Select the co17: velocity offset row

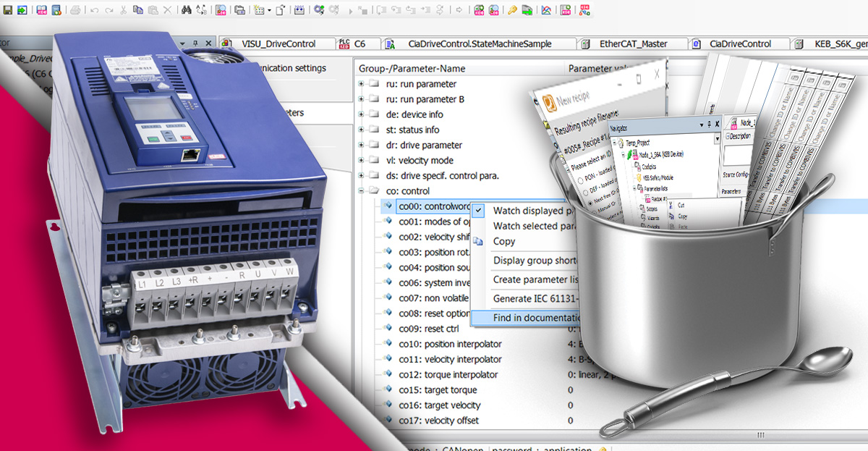(439, 421)
